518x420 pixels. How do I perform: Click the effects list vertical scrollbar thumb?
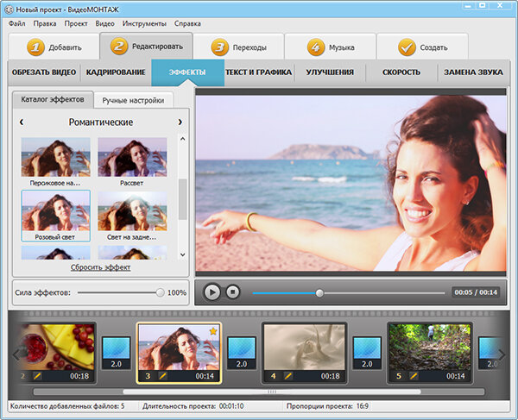pyautogui.click(x=183, y=199)
